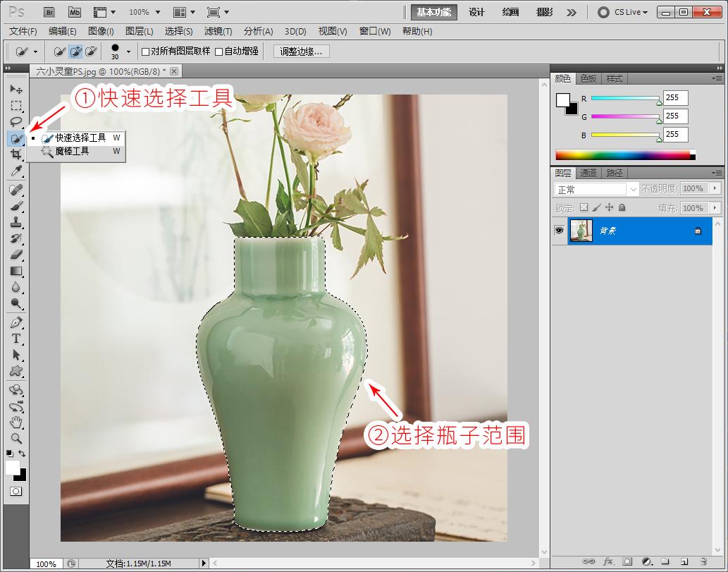728x572 pixels.
Task: Open the 填充 fill slider arrow
Action: (x=715, y=207)
